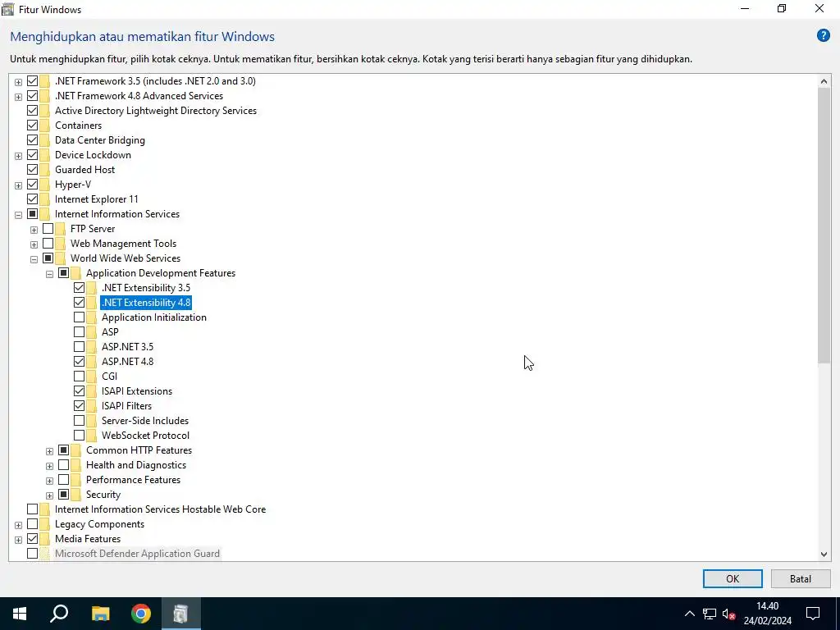840x630 pixels.
Task: Expand Health and Diagnostics node
Action: (x=49, y=466)
